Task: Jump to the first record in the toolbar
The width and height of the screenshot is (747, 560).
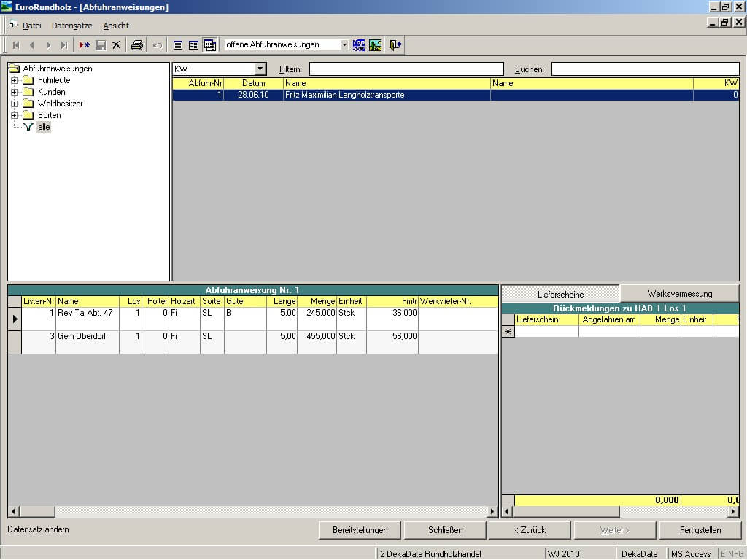Action: point(16,45)
